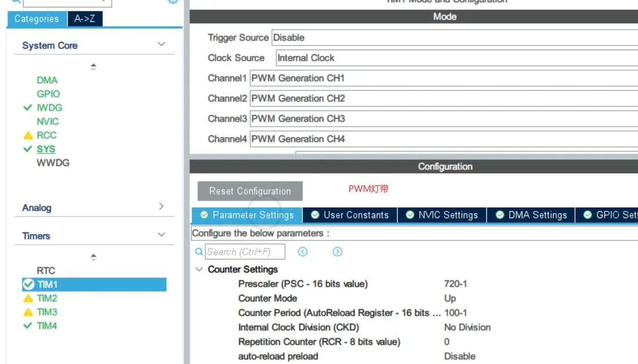Click the settings gear icon above Categories

172,2
